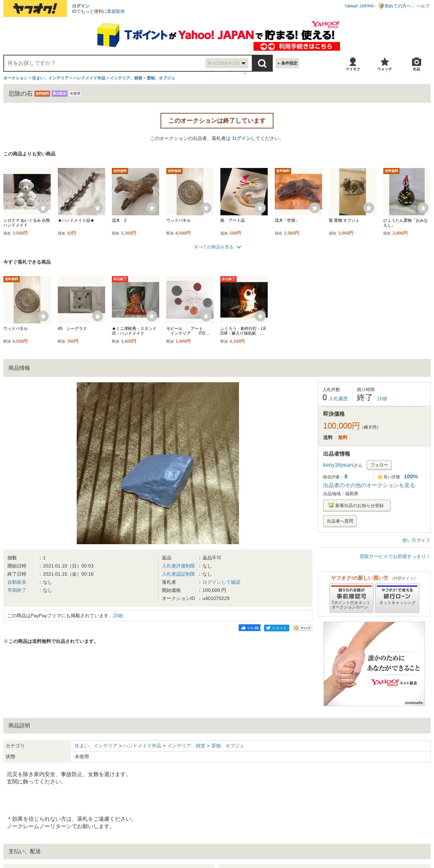Open the すべてのカテゴリ dropdown
434x868 pixels.
pos(227,63)
